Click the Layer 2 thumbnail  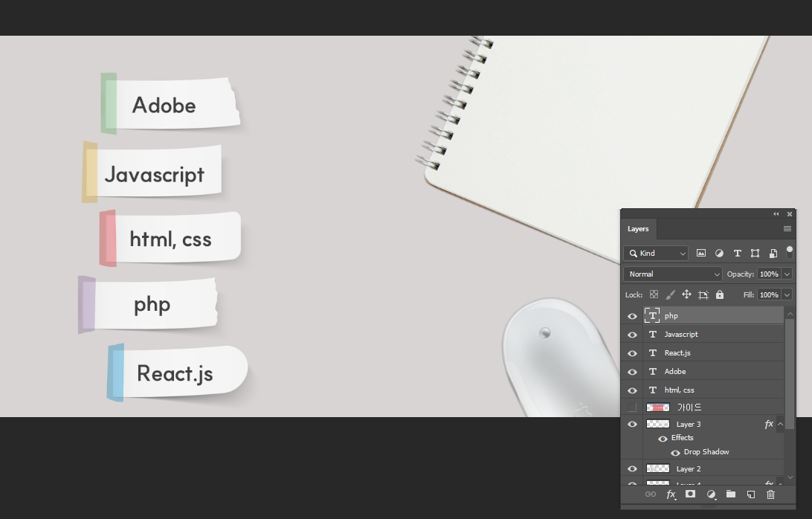(657, 468)
